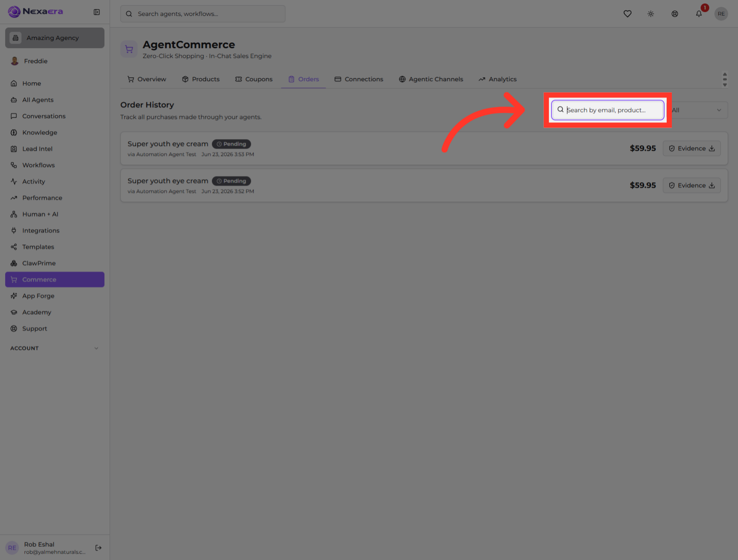Open All Agents page
This screenshot has height=560, width=738.
(x=55, y=100)
